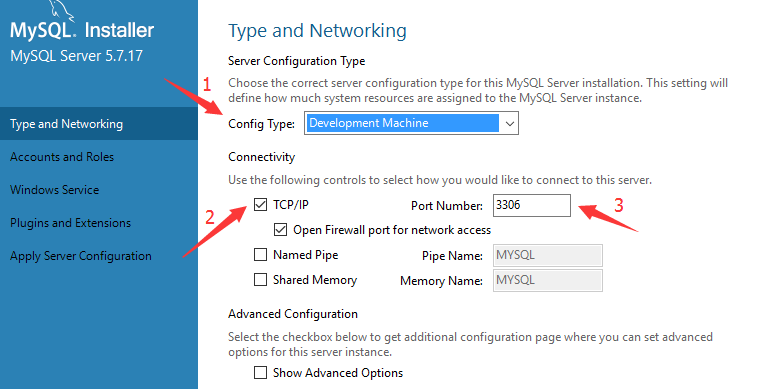Screen dimensions: 772x389
Task: Click the Shared Memory label text
Action: click(315, 280)
